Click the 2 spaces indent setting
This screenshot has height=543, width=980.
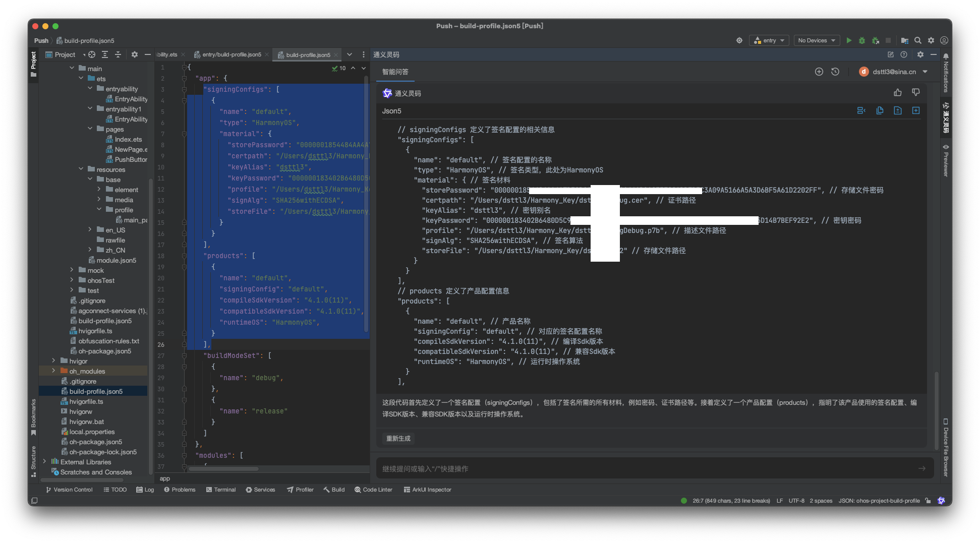pos(821,501)
